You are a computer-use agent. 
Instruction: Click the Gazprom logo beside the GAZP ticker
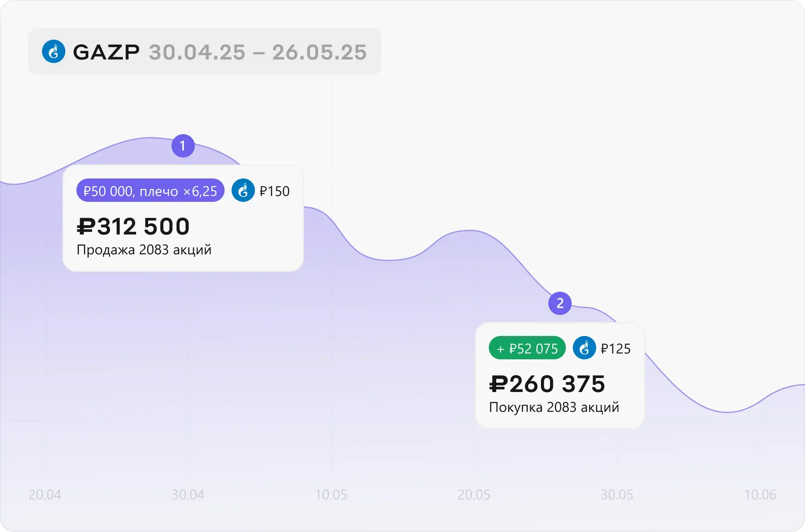pyautogui.click(x=54, y=51)
